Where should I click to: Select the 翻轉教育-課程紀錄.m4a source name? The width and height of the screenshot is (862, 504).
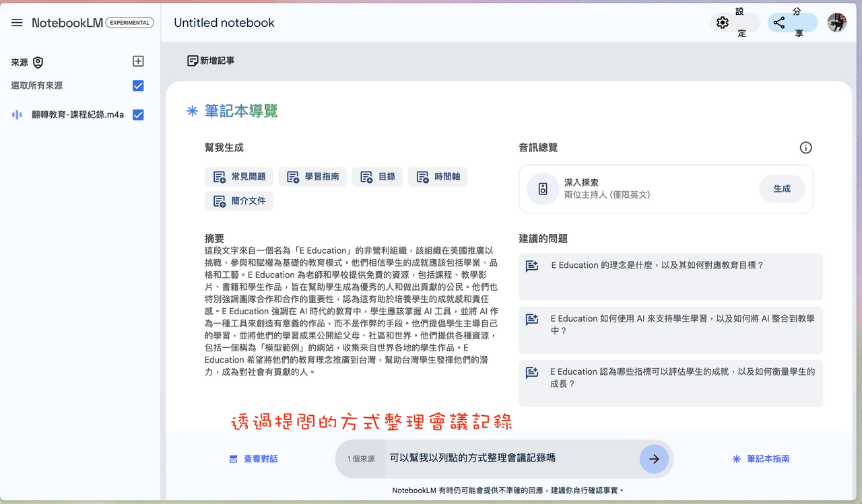click(78, 115)
